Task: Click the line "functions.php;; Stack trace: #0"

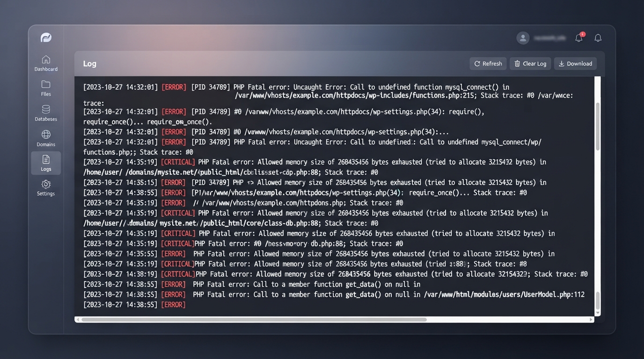Action: point(138,152)
